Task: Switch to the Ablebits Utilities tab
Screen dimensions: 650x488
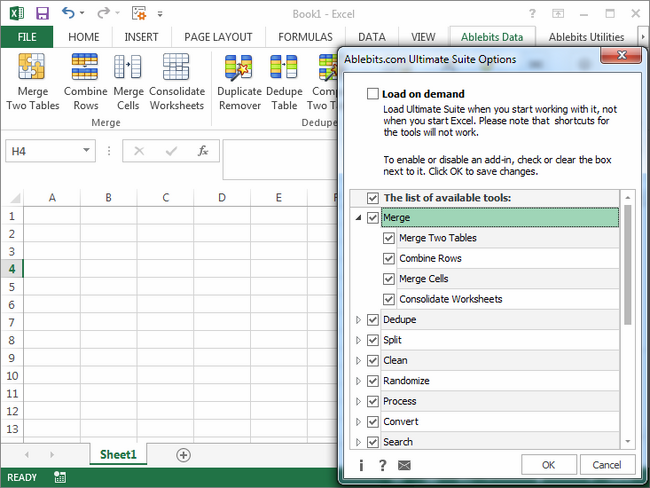Action: [x=586, y=37]
